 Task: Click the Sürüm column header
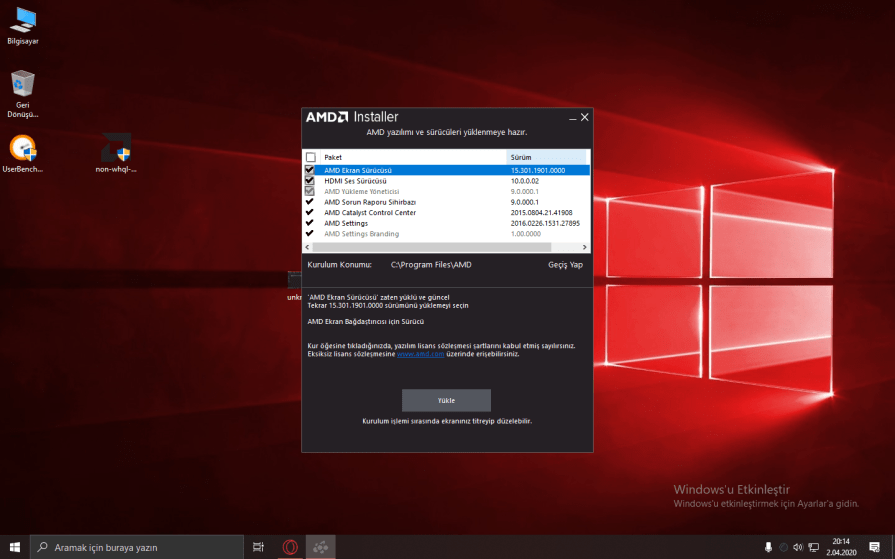click(x=546, y=157)
